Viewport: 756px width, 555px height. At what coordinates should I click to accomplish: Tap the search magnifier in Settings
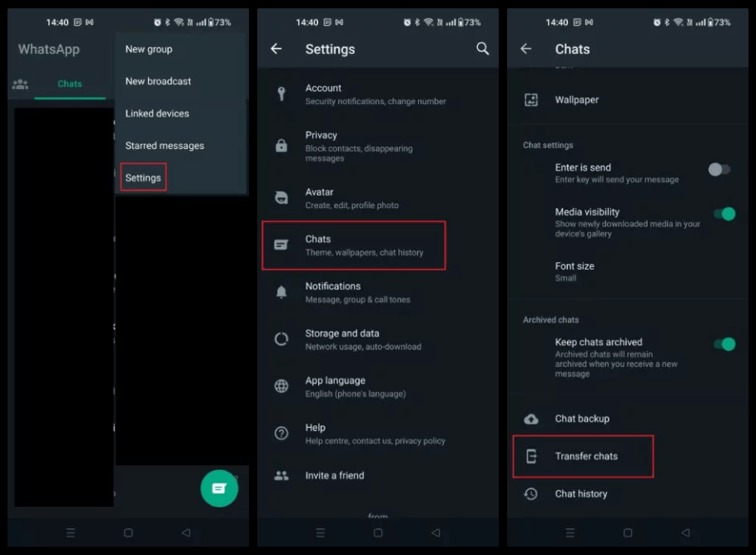[x=482, y=49]
